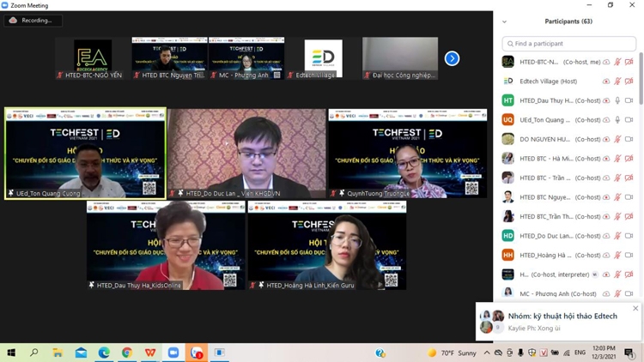Image resolution: width=644 pixels, height=362 pixels.
Task: Close the Edtech chat notification popup
Action: point(635,308)
